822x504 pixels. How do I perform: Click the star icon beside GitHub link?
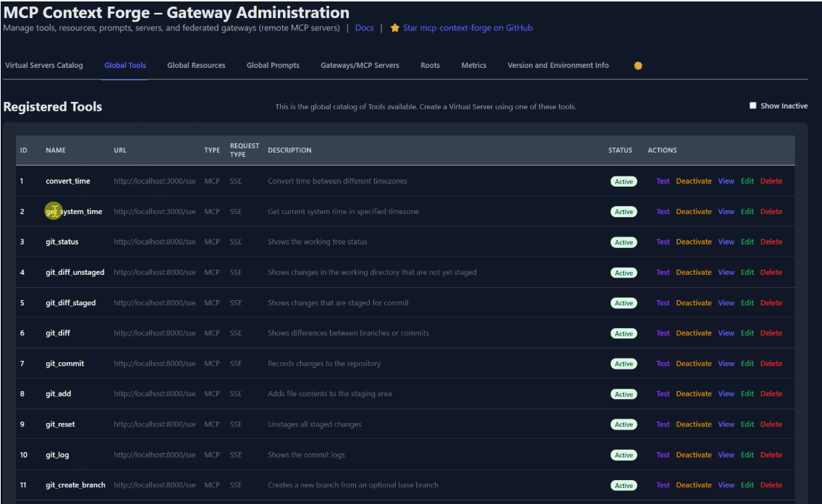[395, 27]
